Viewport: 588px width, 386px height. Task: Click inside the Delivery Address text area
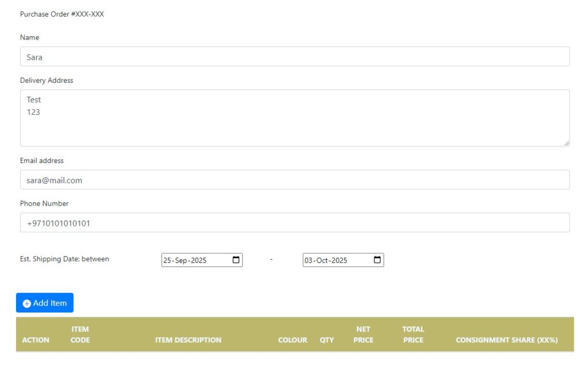(295, 118)
